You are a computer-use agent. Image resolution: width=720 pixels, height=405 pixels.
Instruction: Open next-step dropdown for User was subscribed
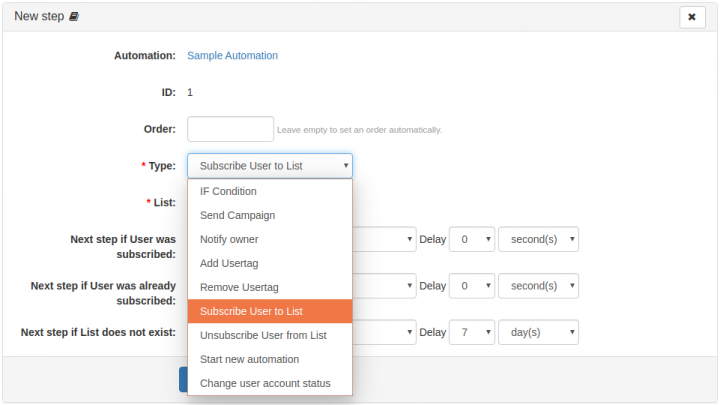click(384, 239)
